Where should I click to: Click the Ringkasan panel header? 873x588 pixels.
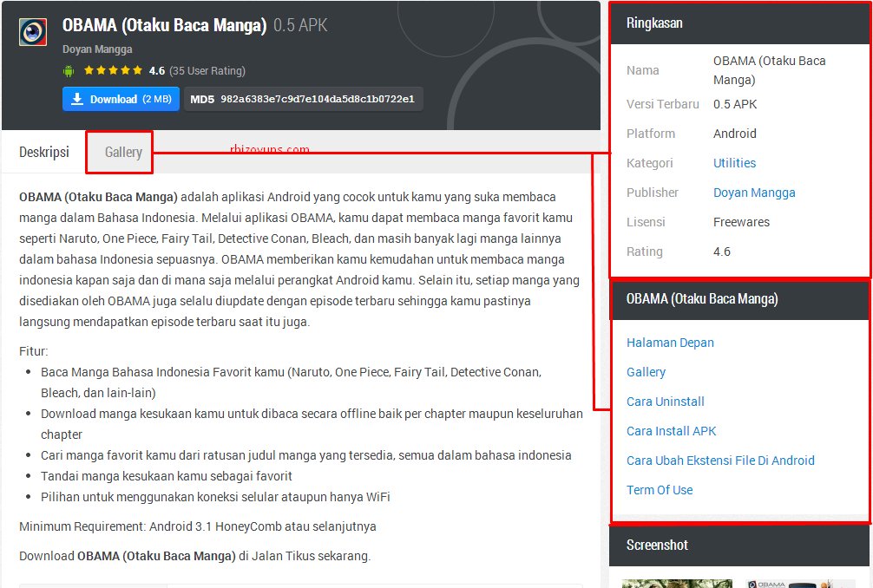(739, 23)
